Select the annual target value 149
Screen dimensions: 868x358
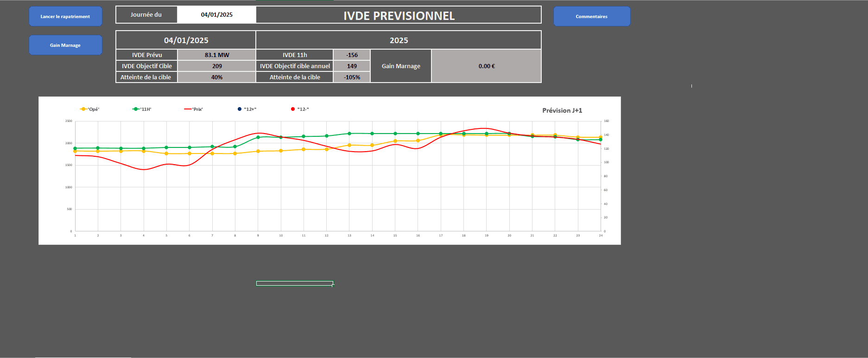pyautogui.click(x=352, y=66)
